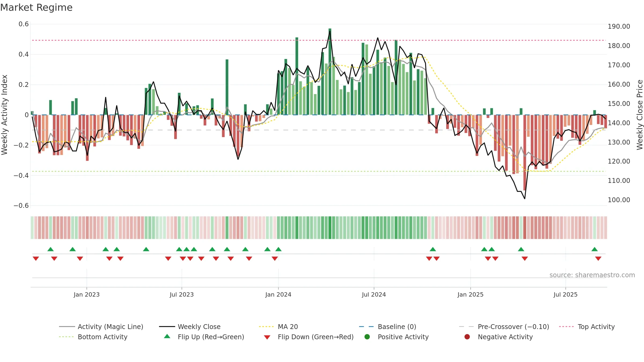Click the Market Regime chart title
The height and width of the screenshot is (362, 644).
point(36,8)
